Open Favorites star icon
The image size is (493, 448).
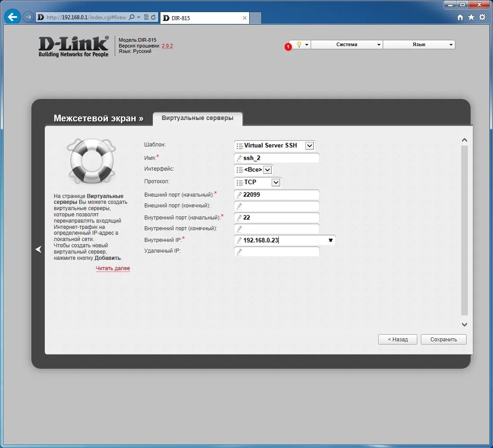[x=471, y=17]
